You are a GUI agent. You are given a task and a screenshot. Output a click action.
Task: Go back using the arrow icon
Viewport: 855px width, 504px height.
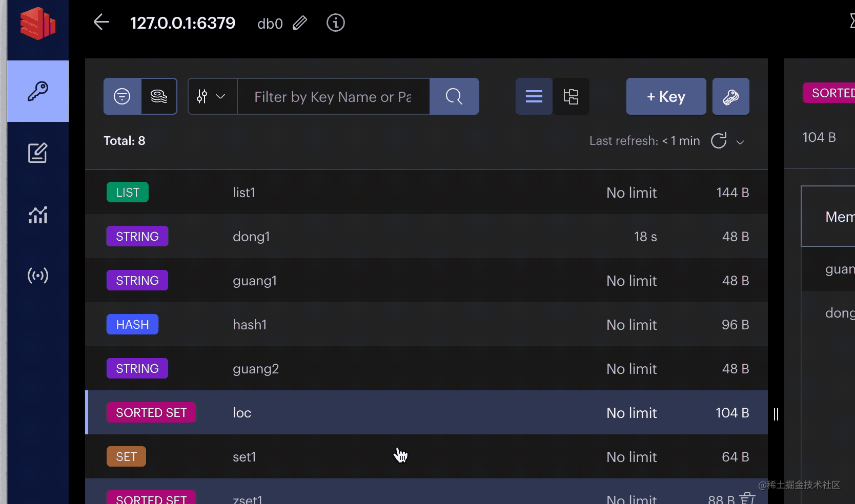pos(101,23)
